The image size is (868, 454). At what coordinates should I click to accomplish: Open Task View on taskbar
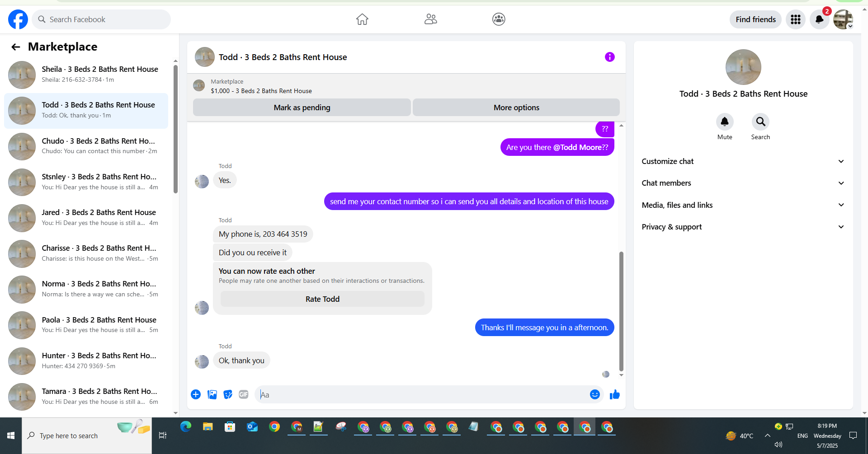tap(163, 435)
